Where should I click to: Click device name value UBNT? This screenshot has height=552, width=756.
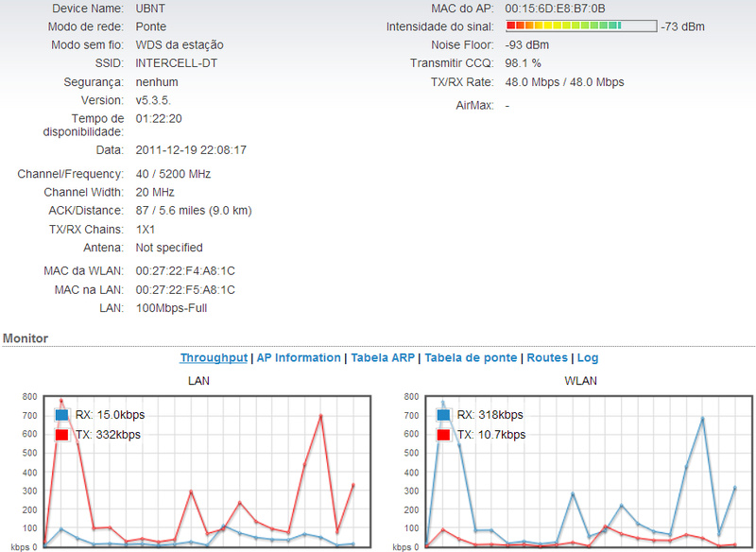tap(150, 9)
